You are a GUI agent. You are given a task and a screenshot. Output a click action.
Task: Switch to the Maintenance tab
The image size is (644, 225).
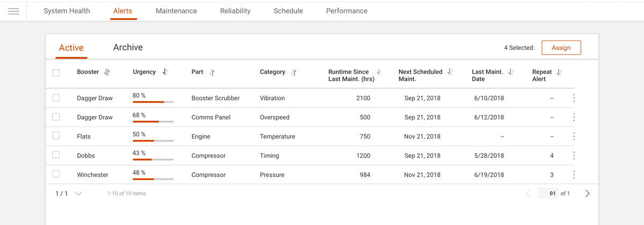coord(176,11)
